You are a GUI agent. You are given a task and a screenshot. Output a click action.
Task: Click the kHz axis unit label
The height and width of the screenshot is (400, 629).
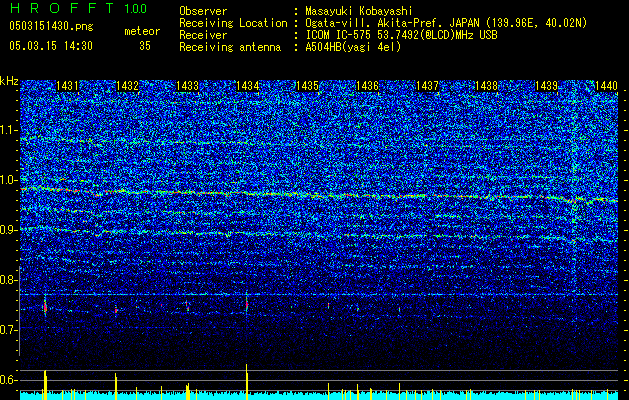tap(9, 81)
